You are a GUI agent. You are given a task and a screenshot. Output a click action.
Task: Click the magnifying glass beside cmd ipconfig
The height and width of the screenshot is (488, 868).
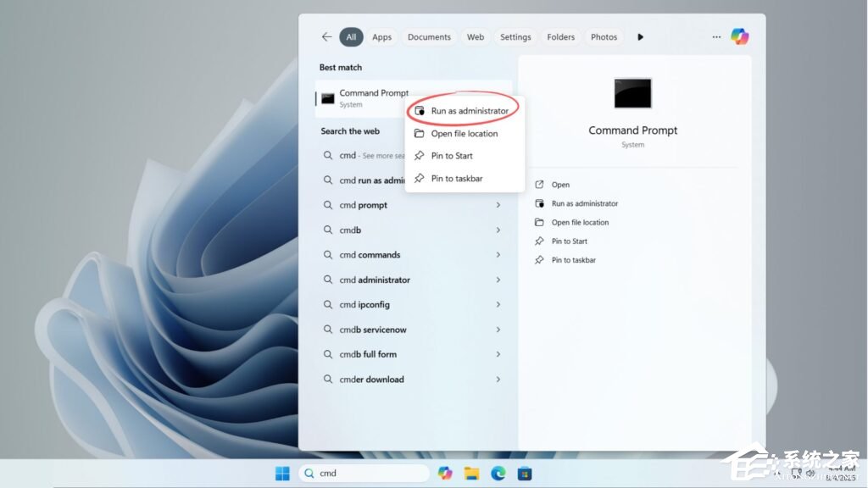[x=326, y=304]
